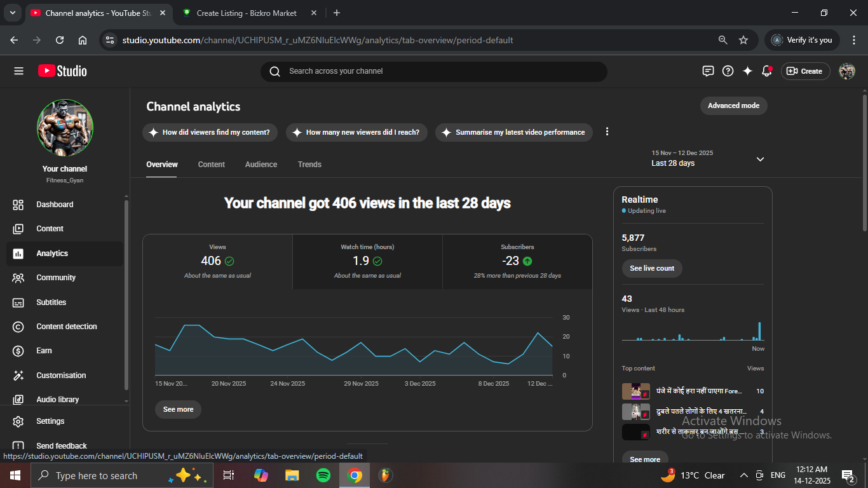Viewport: 868px width, 488px height.
Task: Select the Watch time (hours) metric card
Action: [367, 261]
